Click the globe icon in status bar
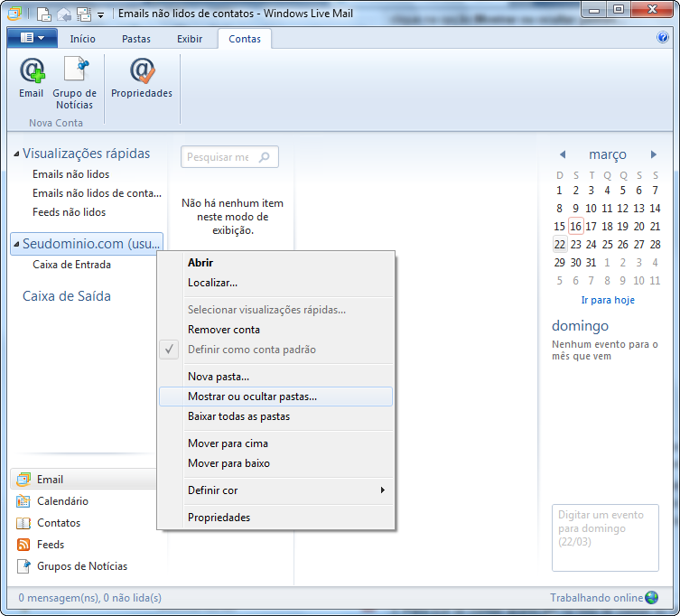Screen dimensions: 680x616 pyautogui.click(x=651, y=598)
